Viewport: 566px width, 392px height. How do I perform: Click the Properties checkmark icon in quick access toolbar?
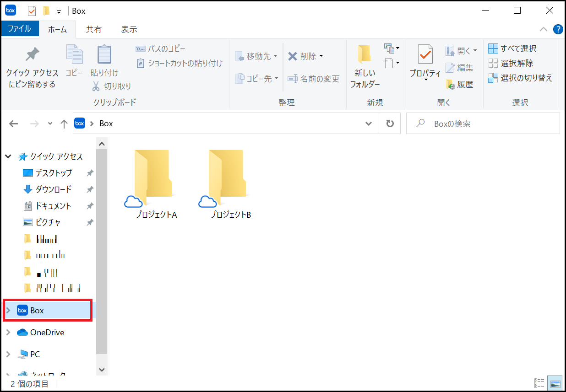(x=32, y=11)
